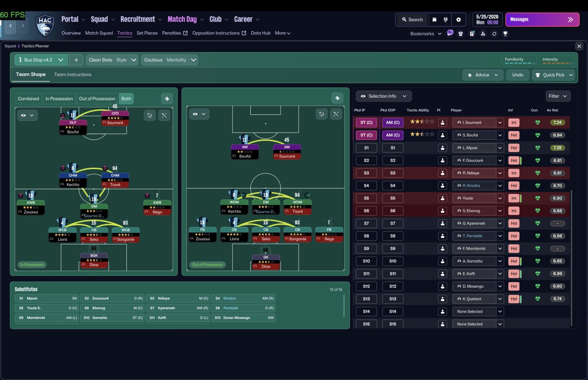Open the Bookmarks dropdown
Image resolution: width=588 pixels, height=380 pixels.
[x=426, y=34]
